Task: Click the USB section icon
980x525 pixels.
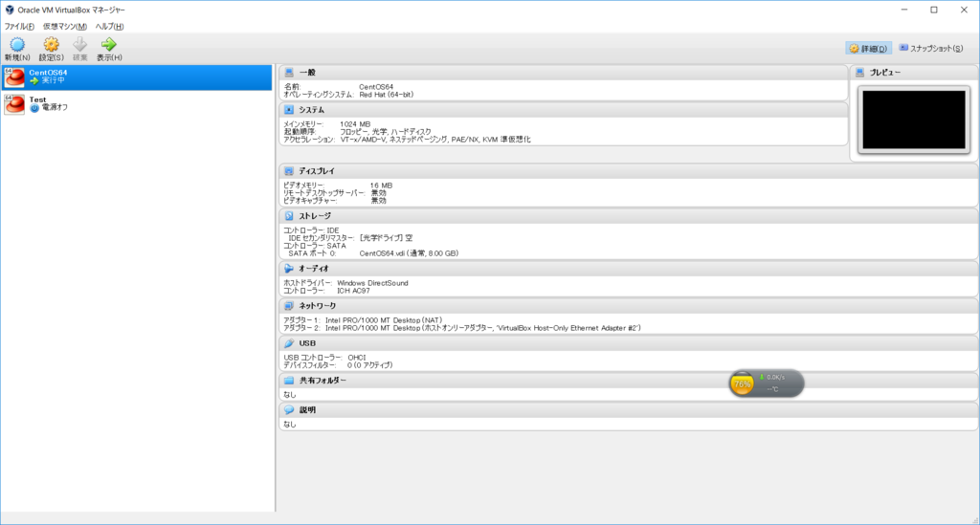Action: point(289,343)
